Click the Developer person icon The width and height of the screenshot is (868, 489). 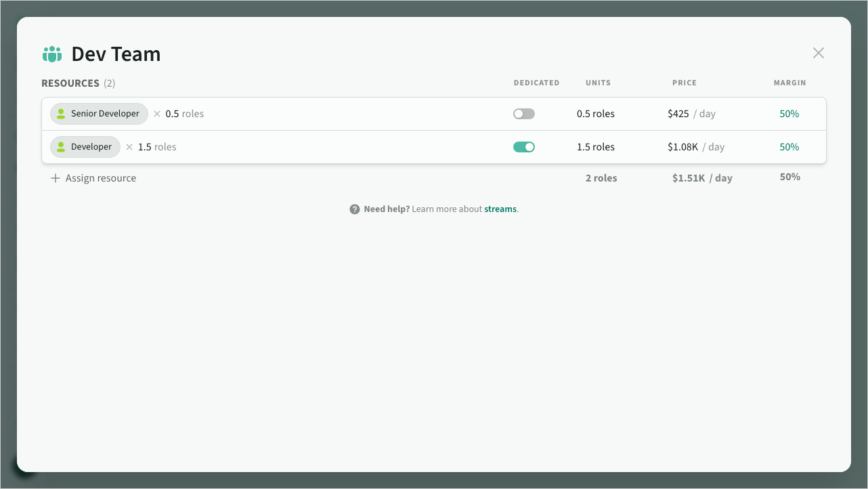click(x=61, y=147)
